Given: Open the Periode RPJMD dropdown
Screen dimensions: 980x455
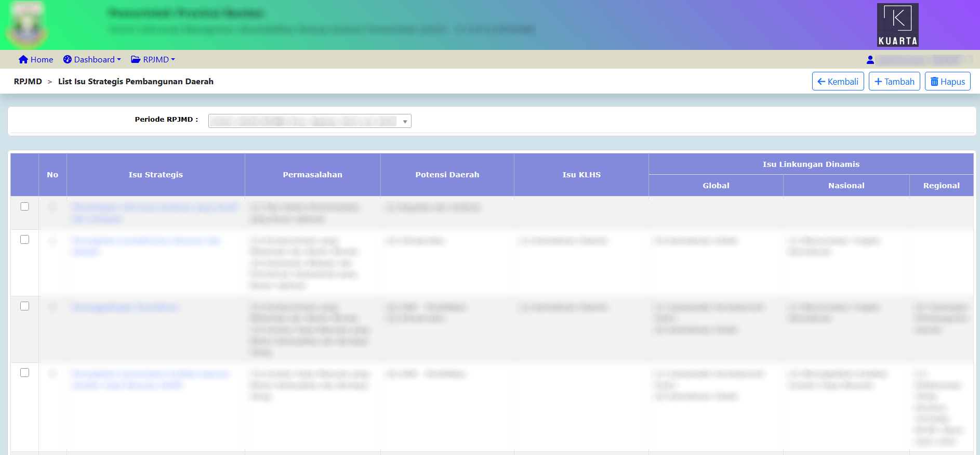Looking at the screenshot, I should [310, 121].
